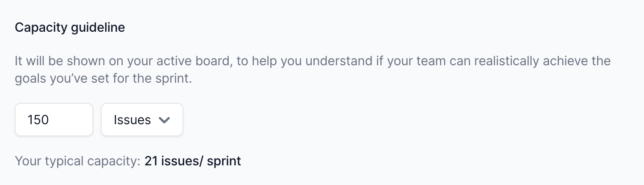Click the number 150 in the text box
Screen dimensions: 644x185
click(38, 120)
